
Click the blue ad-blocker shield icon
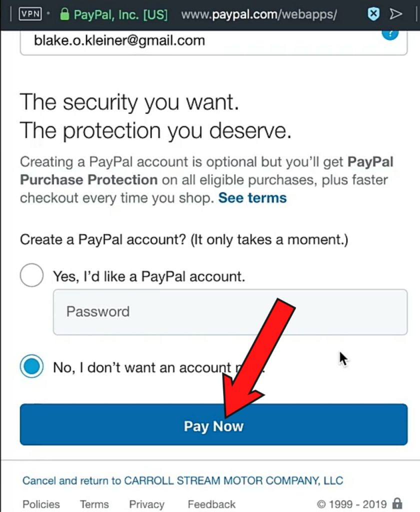tap(373, 14)
